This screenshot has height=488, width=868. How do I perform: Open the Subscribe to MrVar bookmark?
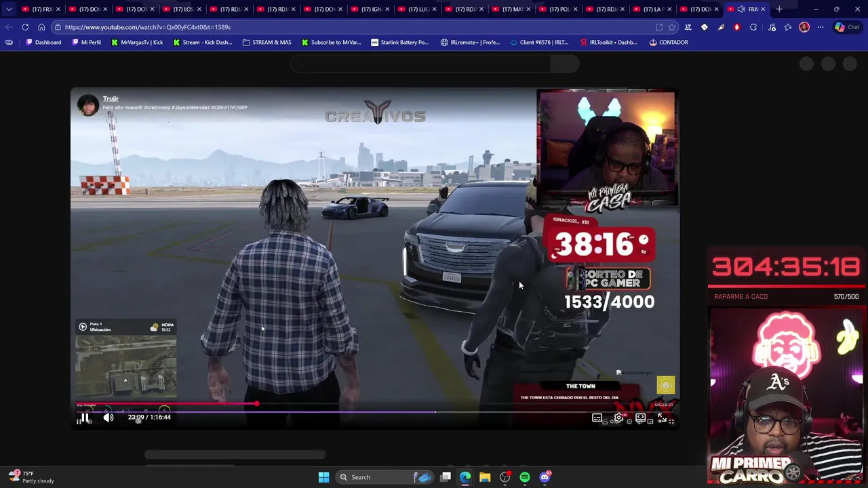pyautogui.click(x=331, y=42)
